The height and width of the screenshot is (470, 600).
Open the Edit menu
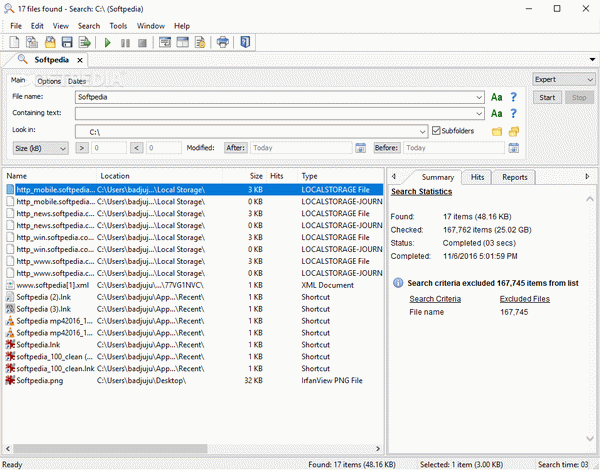pyautogui.click(x=37, y=26)
